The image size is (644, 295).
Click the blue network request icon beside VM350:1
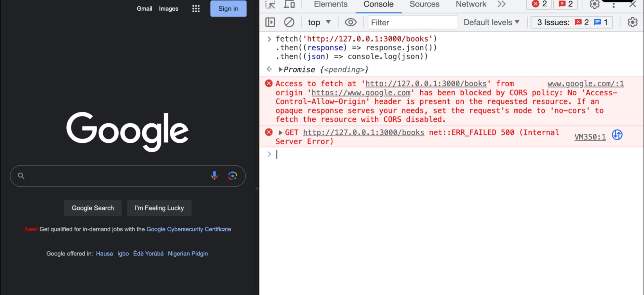coord(617,135)
